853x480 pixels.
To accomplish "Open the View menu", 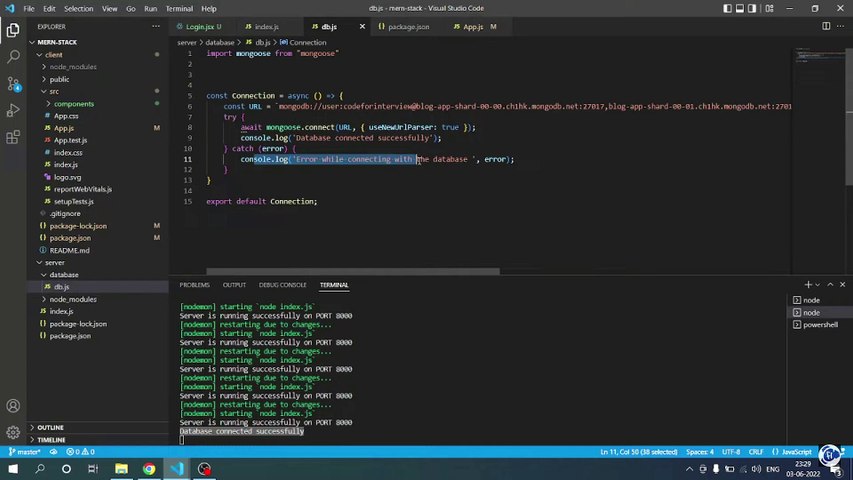I will [109, 9].
